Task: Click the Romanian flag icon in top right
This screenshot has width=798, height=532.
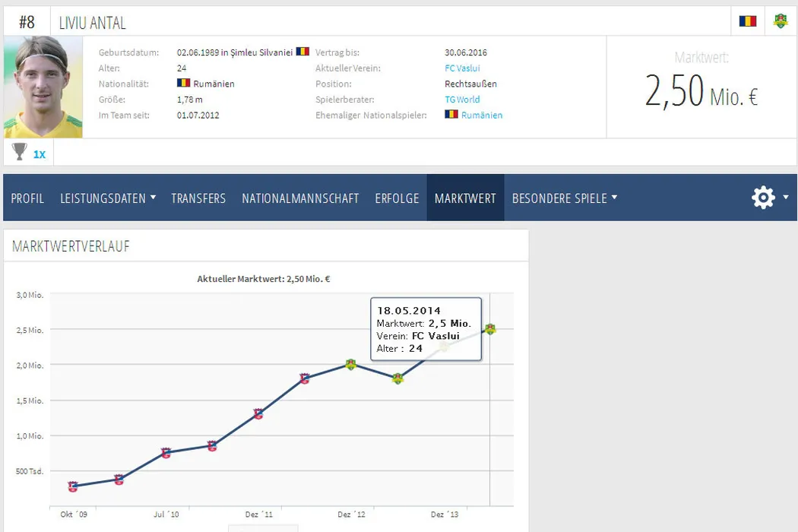Action: 748,21
